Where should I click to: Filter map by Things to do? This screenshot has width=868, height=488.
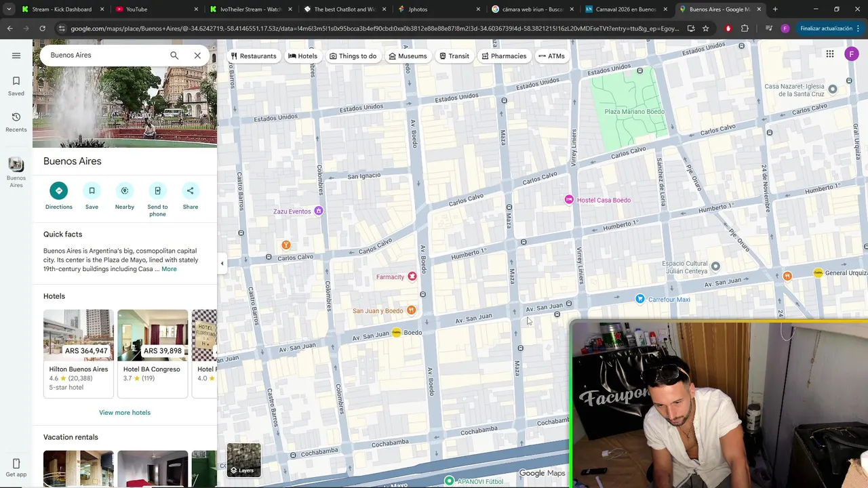[353, 56]
